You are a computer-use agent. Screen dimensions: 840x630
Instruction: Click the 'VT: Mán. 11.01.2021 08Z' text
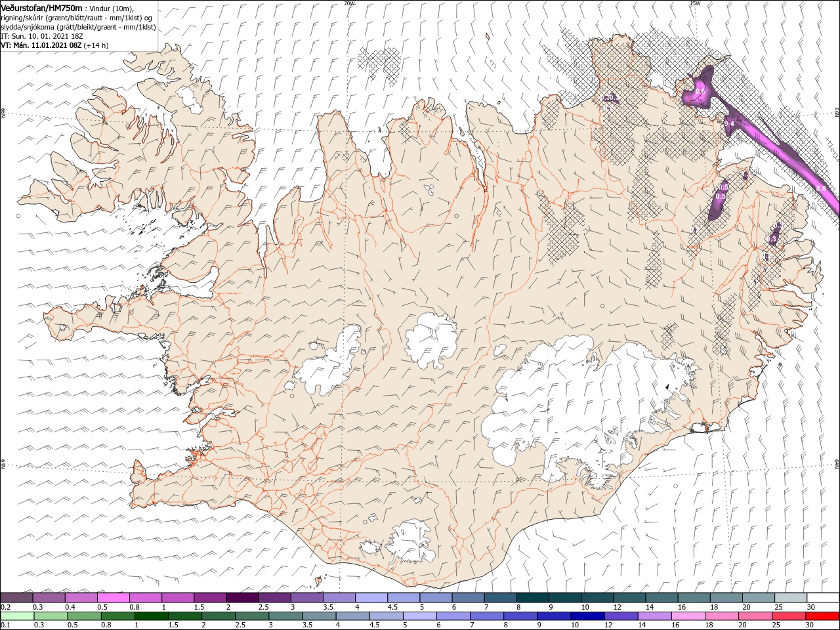[x=41, y=45]
